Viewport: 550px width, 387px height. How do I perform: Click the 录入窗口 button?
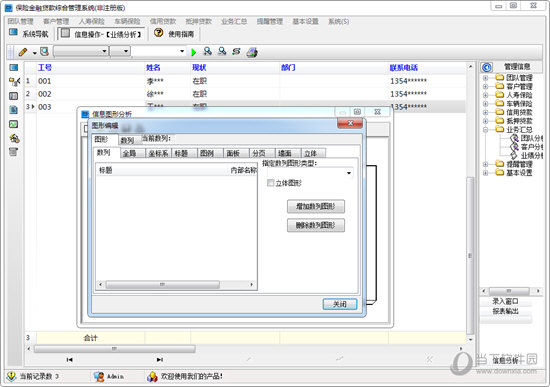pyautogui.click(x=505, y=301)
